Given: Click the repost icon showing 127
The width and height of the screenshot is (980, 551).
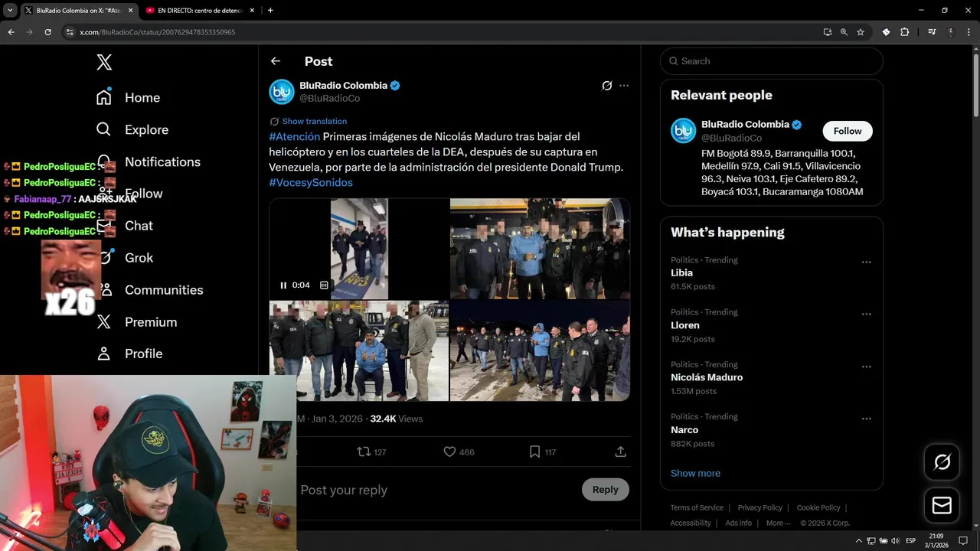Looking at the screenshot, I should pos(364,452).
